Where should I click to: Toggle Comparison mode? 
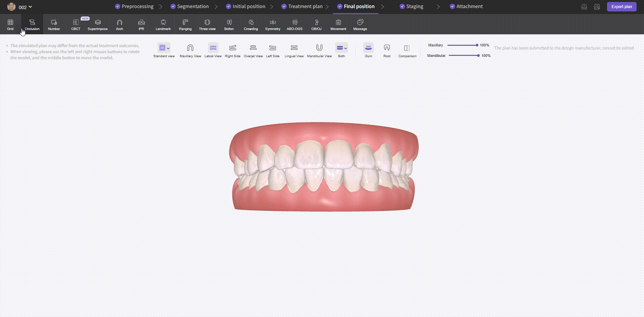click(x=407, y=51)
